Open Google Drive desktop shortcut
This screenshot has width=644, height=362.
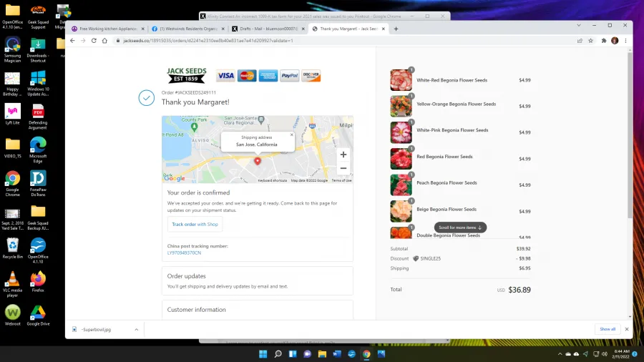pos(38,315)
